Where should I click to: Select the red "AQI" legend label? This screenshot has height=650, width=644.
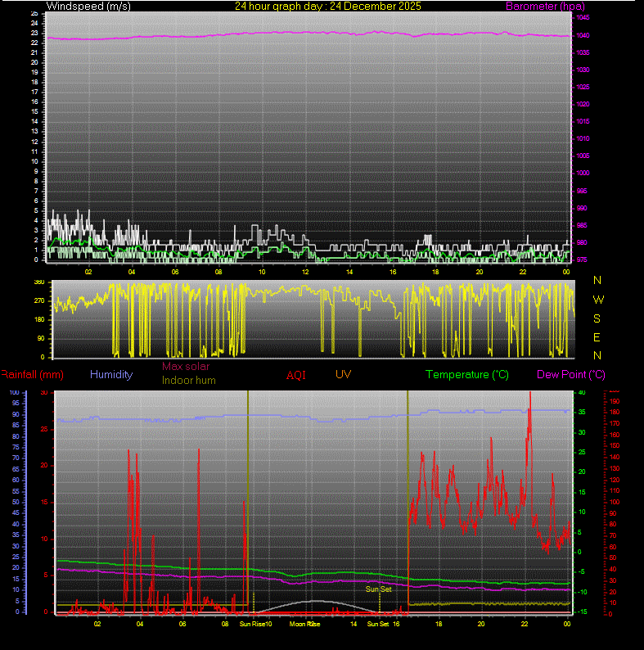pos(296,375)
